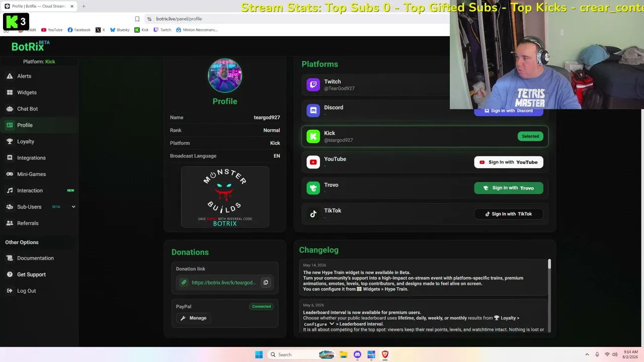
Task: Open the Minion Necromancer bookmark
Action: coord(197,30)
